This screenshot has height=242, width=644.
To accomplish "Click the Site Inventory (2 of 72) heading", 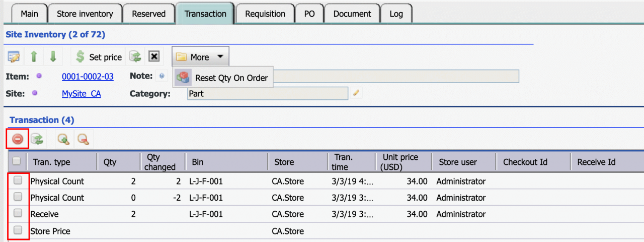I will click(55, 35).
